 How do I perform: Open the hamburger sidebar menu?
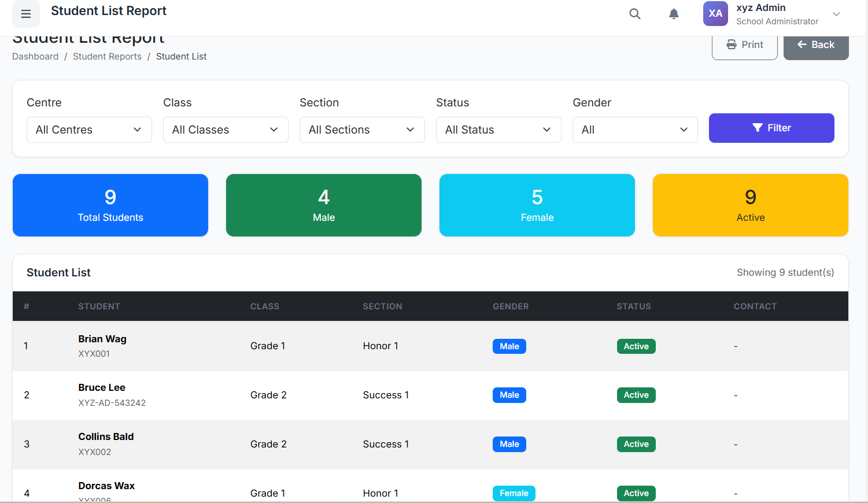click(x=26, y=14)
